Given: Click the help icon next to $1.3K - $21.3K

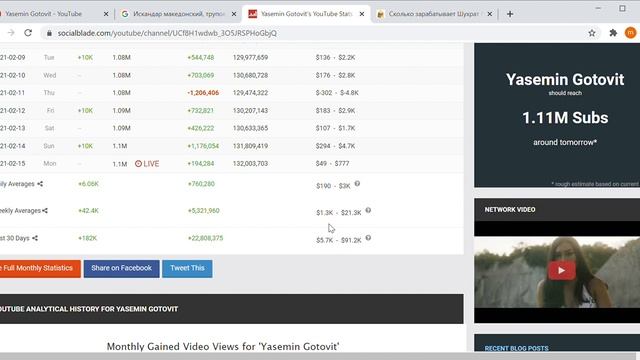Looking at the screenshot, I should 368,210.
